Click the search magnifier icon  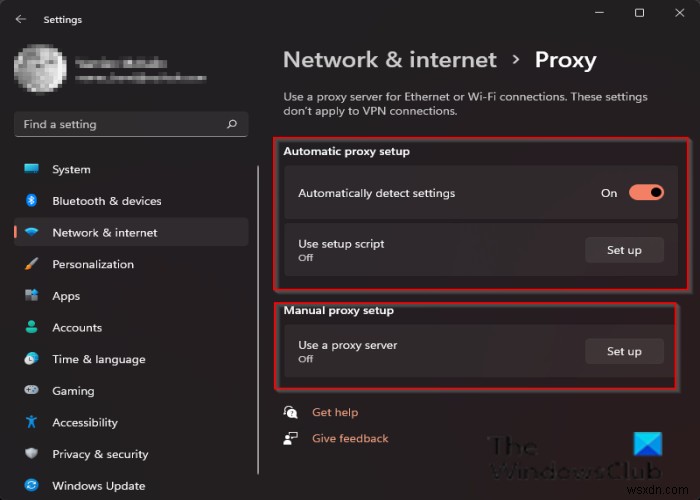point(232,125)
